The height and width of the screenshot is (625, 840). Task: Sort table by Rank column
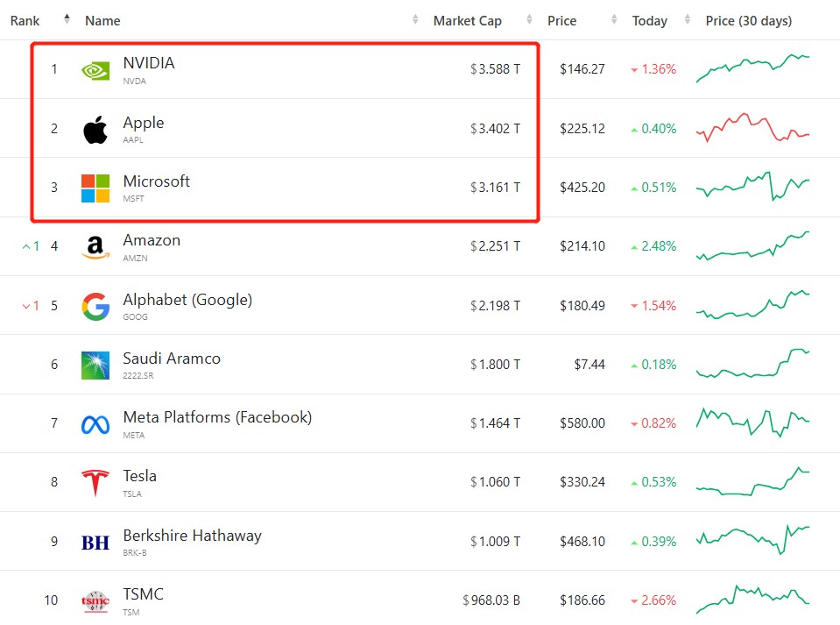(25, 20)
